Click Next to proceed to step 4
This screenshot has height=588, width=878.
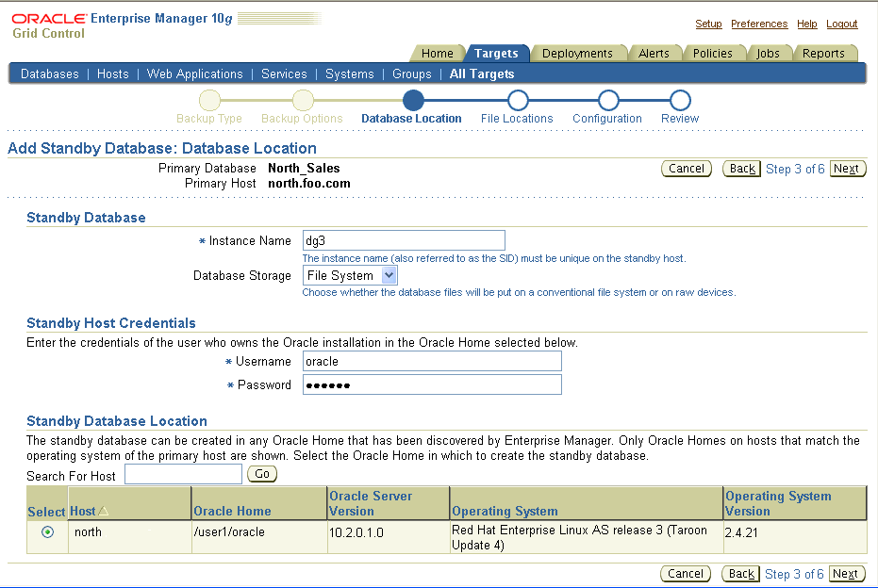pos(846,168)
